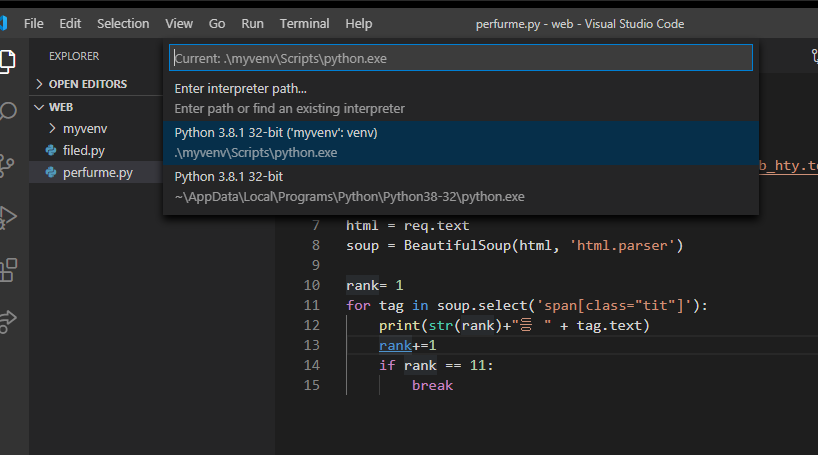Open the Terminal menu
Viewport: 818px width, 455px height.
(304, 23)
